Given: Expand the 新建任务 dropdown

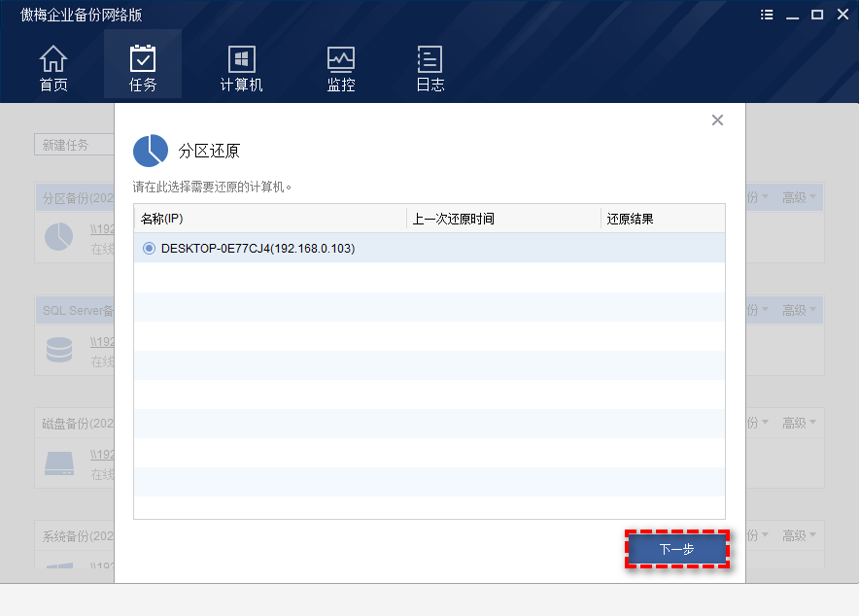Looking at the screenshot, I should click(74, 145).
